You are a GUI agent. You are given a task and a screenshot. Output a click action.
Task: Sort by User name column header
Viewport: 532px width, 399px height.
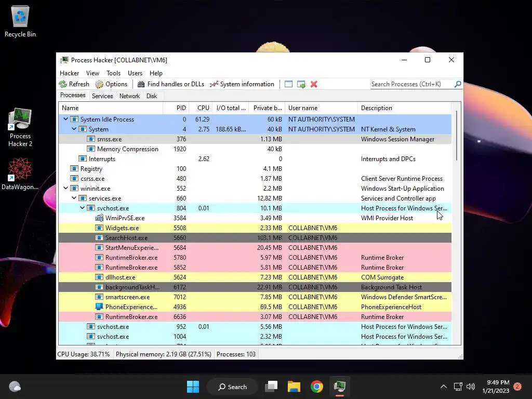coord(321,108)
